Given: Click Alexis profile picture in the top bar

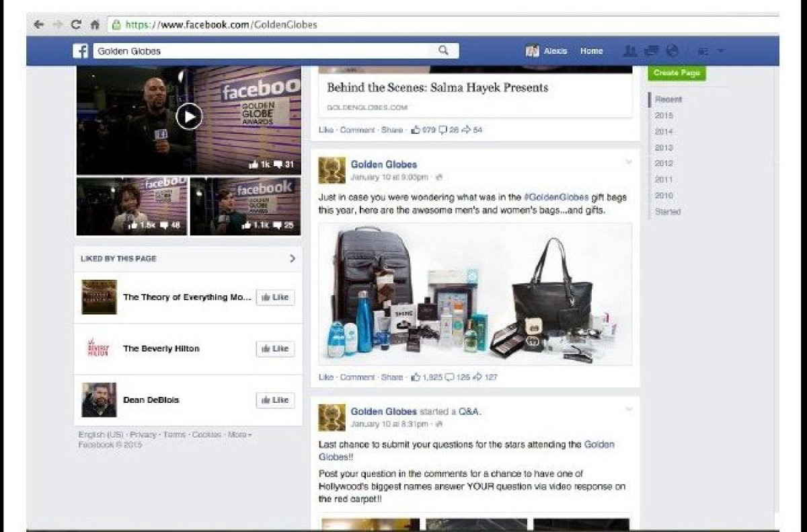Looking at the screenshot, I should 532,51.
